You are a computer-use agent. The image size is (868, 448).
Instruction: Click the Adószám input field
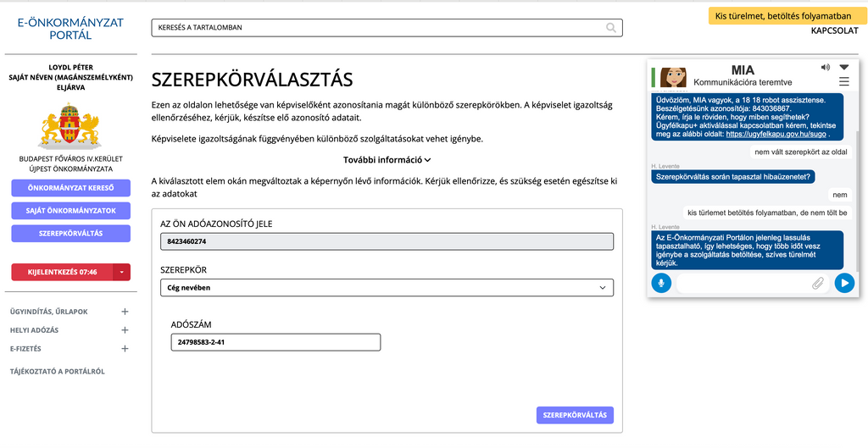275,343
